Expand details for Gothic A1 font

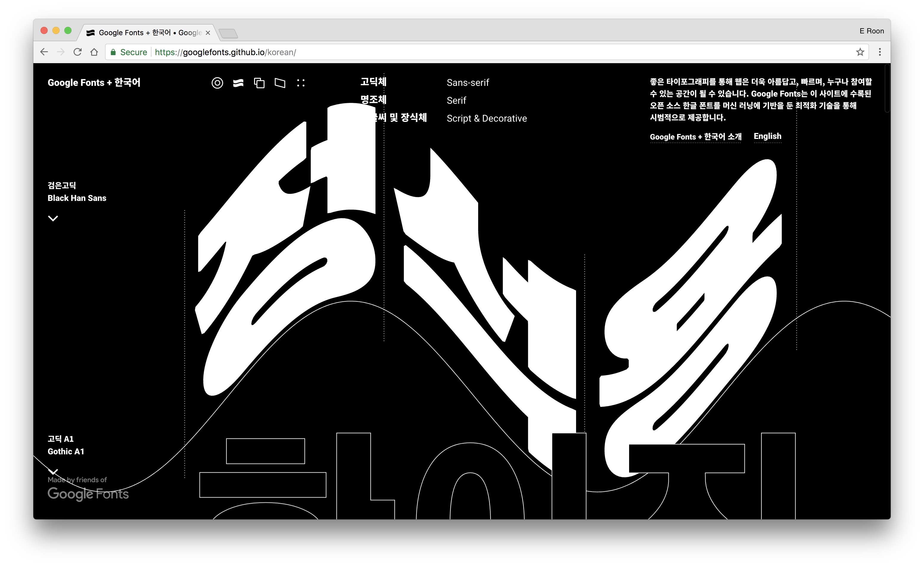[53, 472]
